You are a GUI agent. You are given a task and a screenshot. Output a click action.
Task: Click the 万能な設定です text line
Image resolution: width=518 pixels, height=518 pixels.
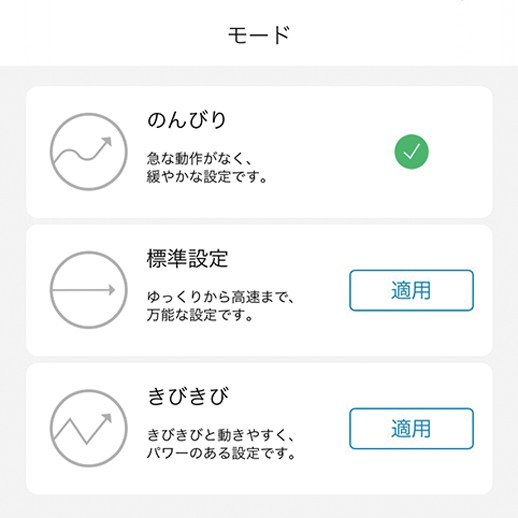point(200,315)
